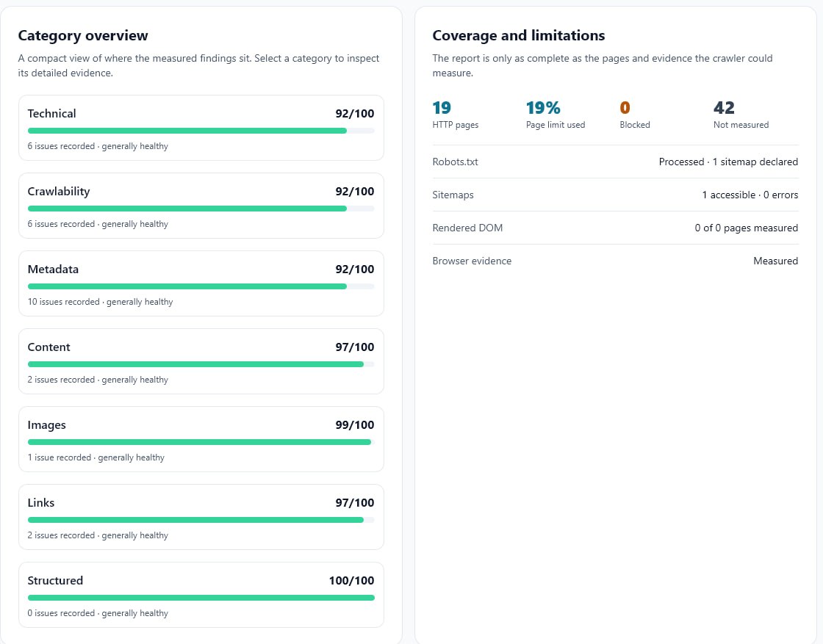This screenshot has width=823, height=644.
Task: Click the '19%' page limit value
Action: coord(543,108)
